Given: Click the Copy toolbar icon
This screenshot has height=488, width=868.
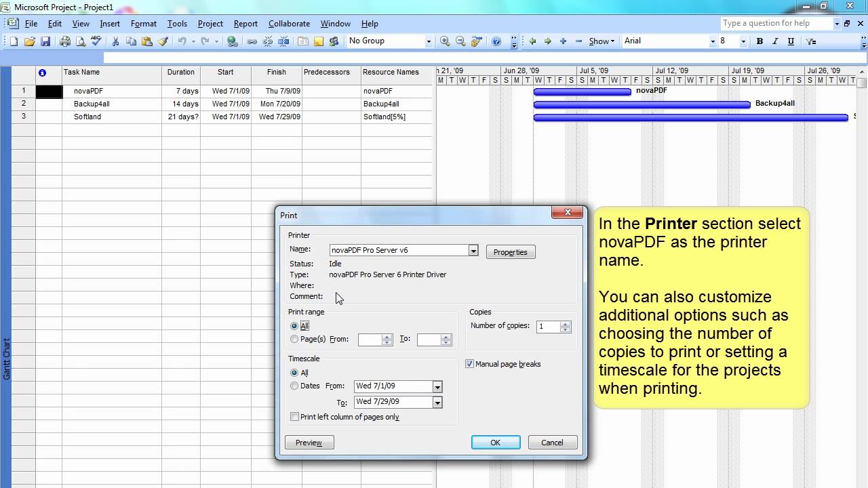Looking at the screenshot, I should 131,41.
